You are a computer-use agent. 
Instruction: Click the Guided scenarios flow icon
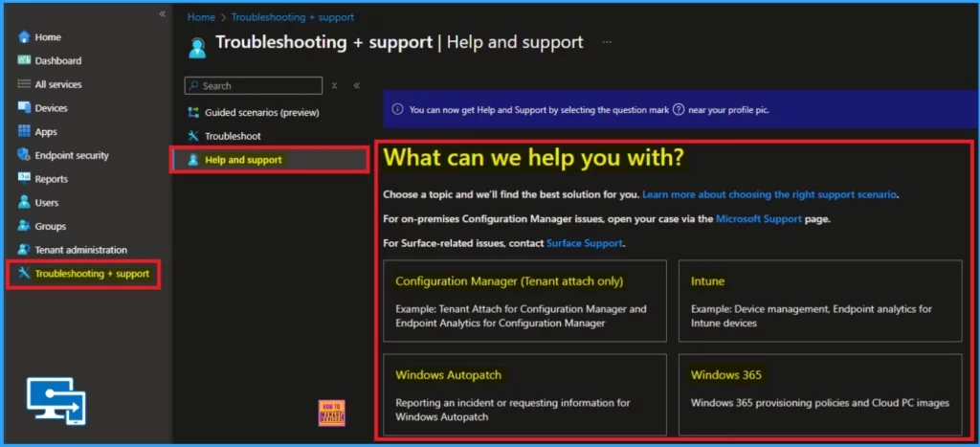click(193, 113)
